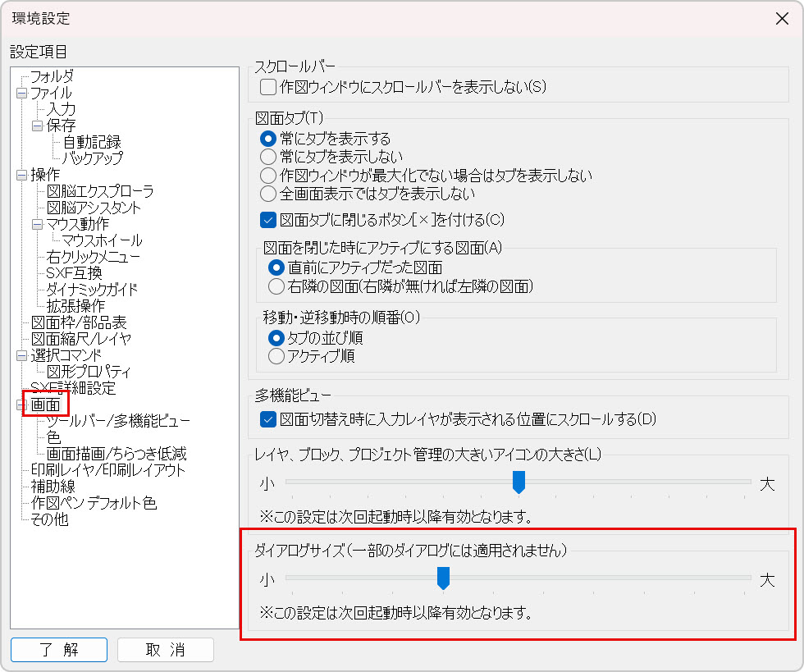Click the 取消 button
The width and height of the screenshot is (804, 672).
(166, 650)
